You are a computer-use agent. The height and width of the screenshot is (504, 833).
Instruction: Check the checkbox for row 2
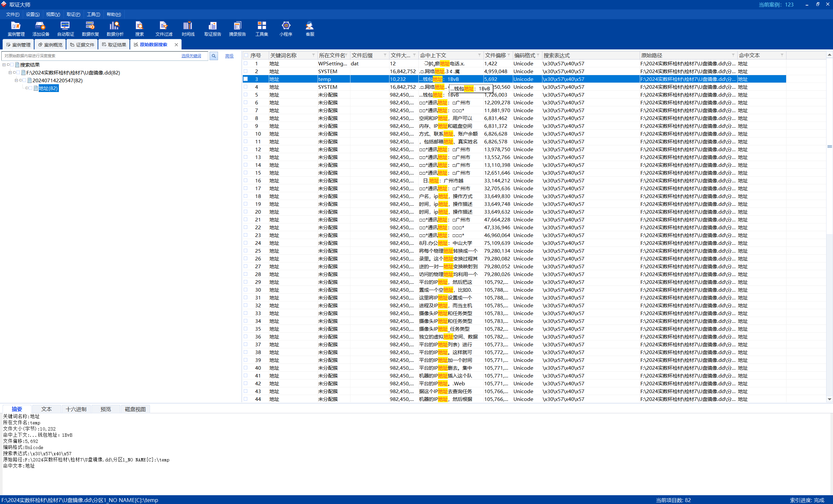[x=246, y=71]
